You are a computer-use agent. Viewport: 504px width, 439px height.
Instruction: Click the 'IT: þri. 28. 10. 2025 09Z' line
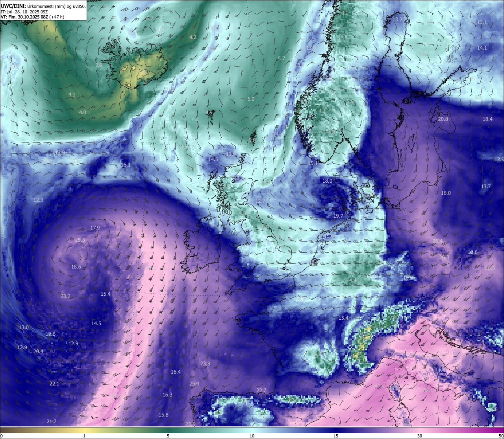24,11
